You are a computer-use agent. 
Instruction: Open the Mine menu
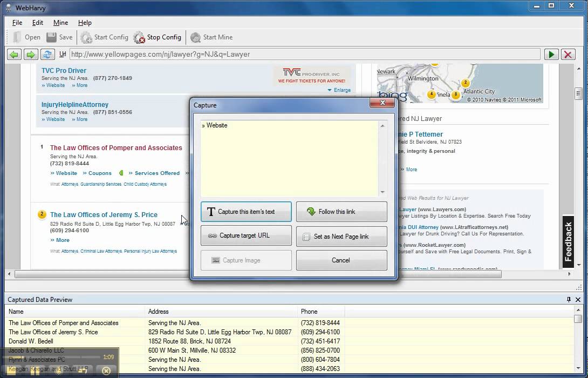(61, 23)
